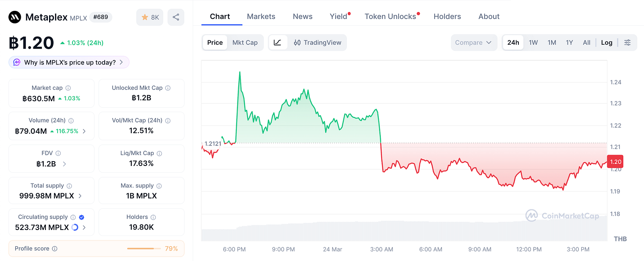Viewport: 644px width, 261px height.
Task: Select Mkt Cap chart toggle
Action: coord(245,43)
